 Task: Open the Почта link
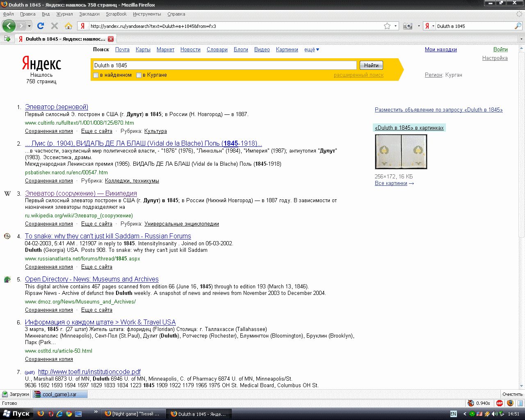pos(122,50)
